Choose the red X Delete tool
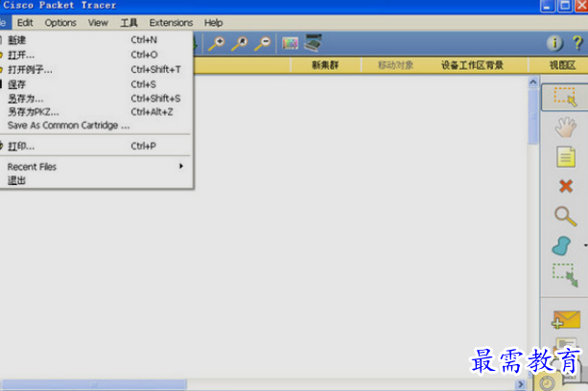This screenshot has height=391, width=588. 566,186
